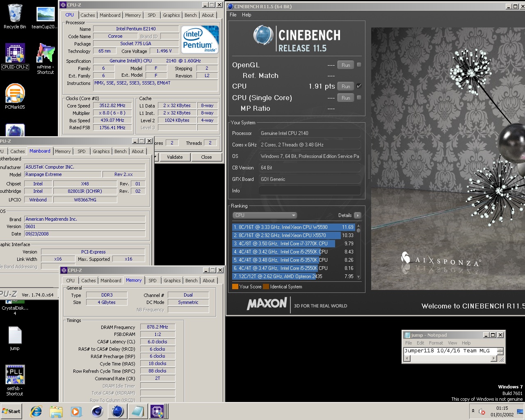Click the Validate button in CPU-Z

[x=175, y=157]
